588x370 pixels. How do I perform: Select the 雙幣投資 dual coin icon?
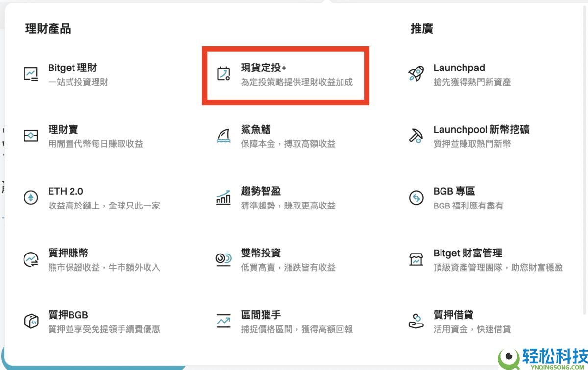tap(223, 259)
